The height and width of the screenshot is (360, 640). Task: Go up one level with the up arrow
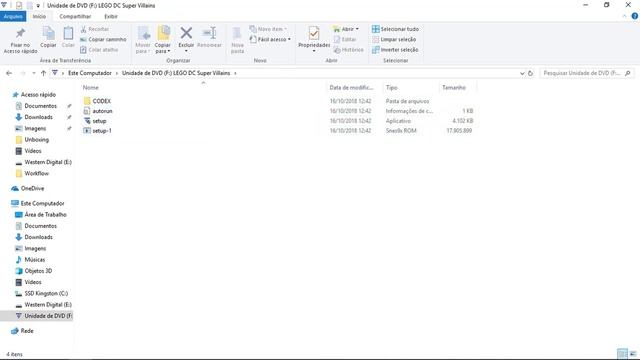[43, 73]
